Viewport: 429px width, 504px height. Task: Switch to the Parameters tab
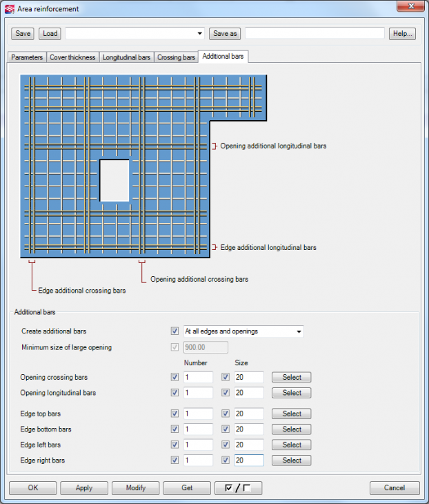pyautogui.click(x=27, y=57)
